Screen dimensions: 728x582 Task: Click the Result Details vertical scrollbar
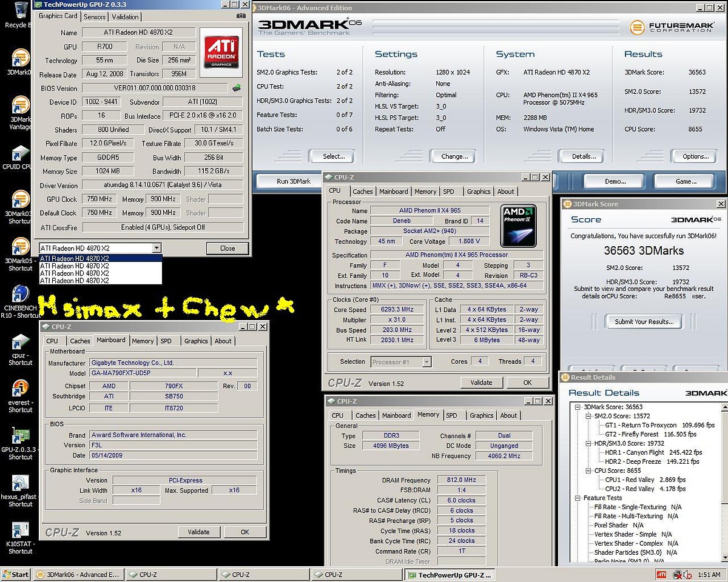(x=725, y=481)
